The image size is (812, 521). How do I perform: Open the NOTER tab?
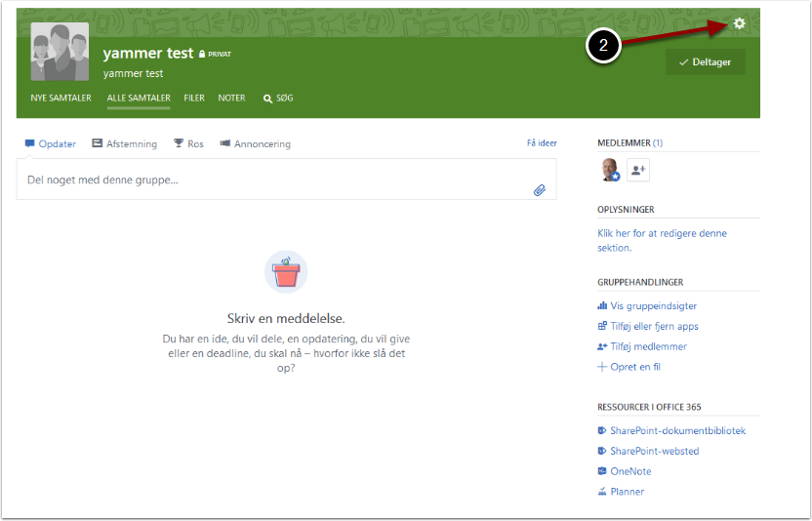231,98
